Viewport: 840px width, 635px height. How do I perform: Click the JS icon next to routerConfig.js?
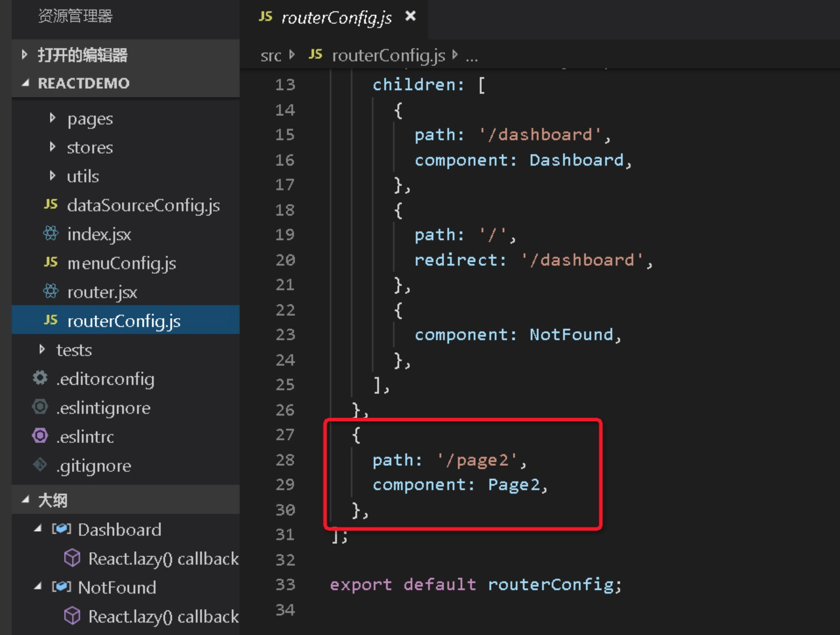point(51,321)
